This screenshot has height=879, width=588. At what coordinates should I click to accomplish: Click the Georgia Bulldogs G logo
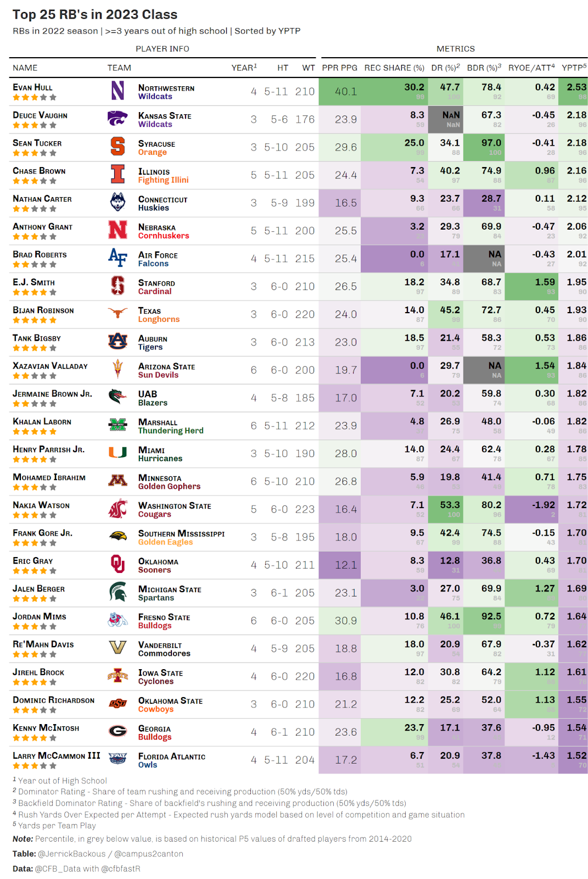(117, 731)
